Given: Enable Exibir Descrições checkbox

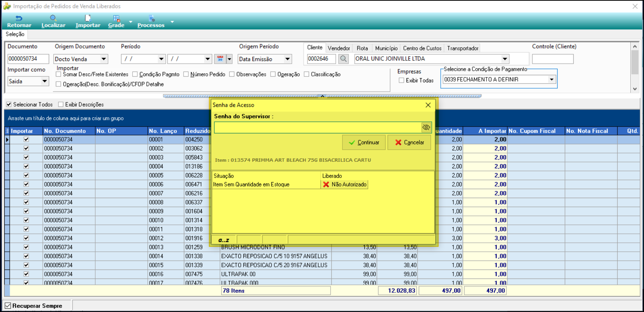Looking at the screenshot, I should (x=61, y=105).
